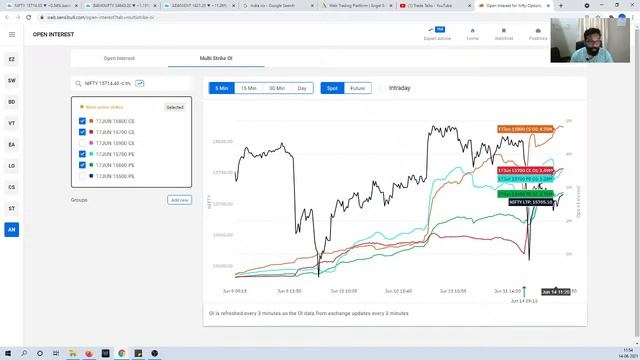Image resolution: width=640 pixels, height=360 pixels.
Task: Open Positions in the header
Action: click(x=538, y=34)
